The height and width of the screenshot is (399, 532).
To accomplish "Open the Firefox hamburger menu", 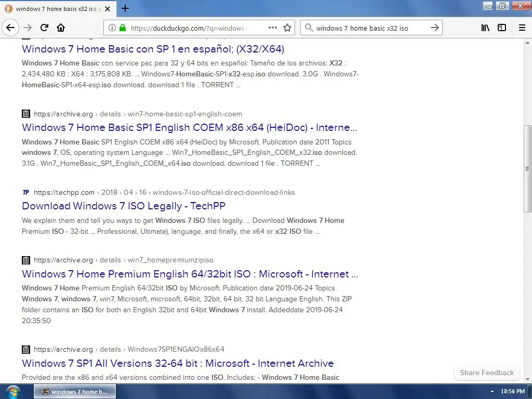I will click(x=522, y=28).
